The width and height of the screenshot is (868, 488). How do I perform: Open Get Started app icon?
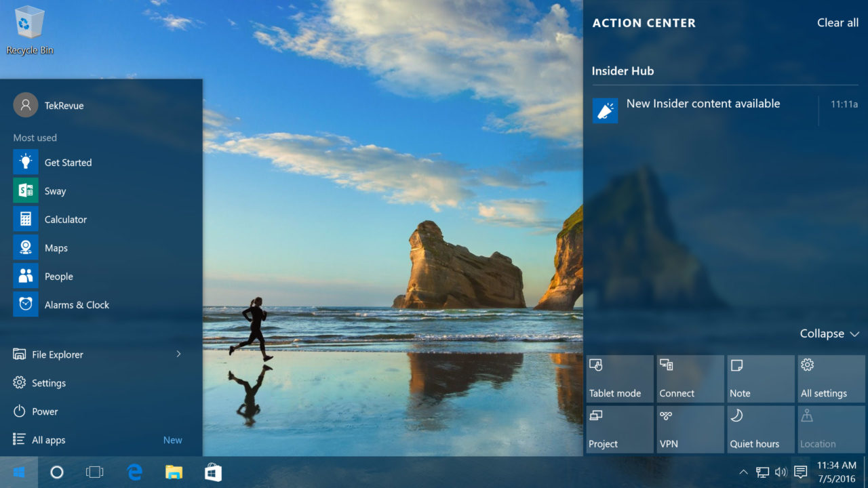(26, 163)
